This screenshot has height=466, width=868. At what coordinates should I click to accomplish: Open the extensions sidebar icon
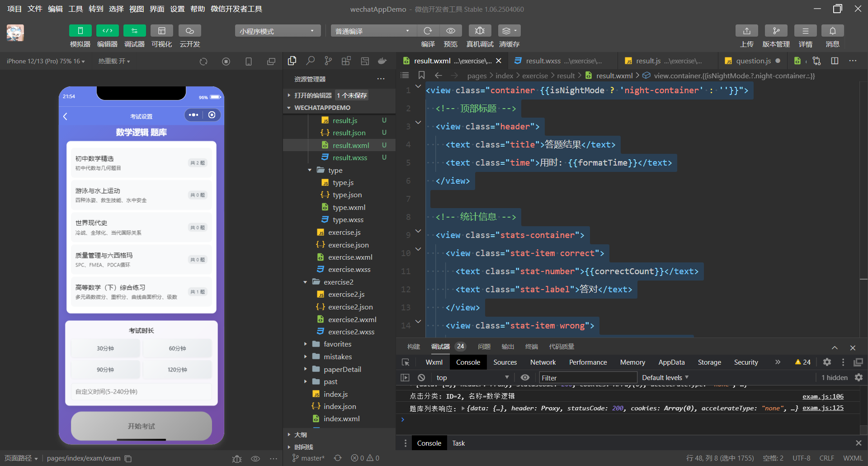pos(346,61)
